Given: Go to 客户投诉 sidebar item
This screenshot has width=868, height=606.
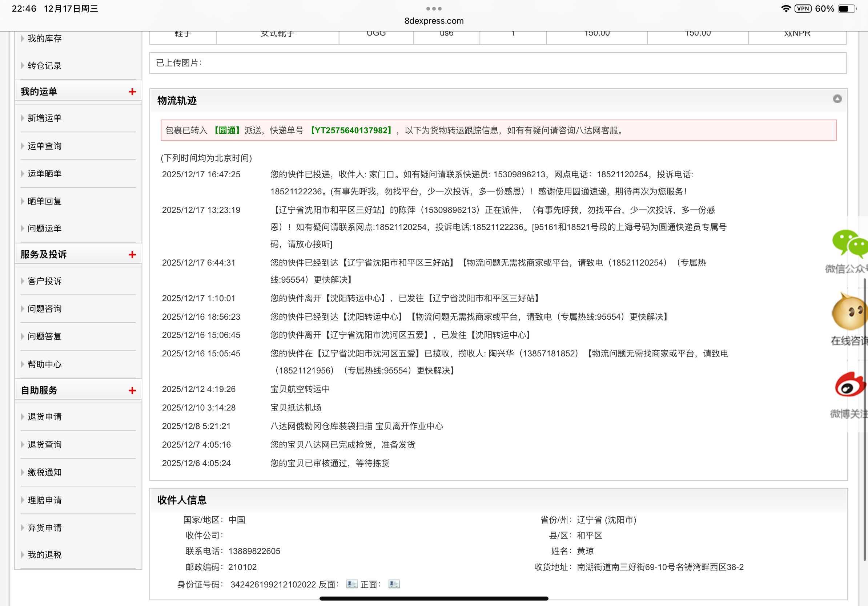Looking at the screenshot, I should [45, 281].
